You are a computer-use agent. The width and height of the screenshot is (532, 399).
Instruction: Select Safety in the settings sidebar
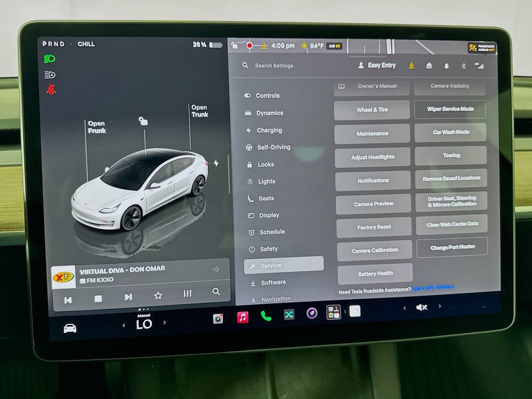(x=263, y=249)
